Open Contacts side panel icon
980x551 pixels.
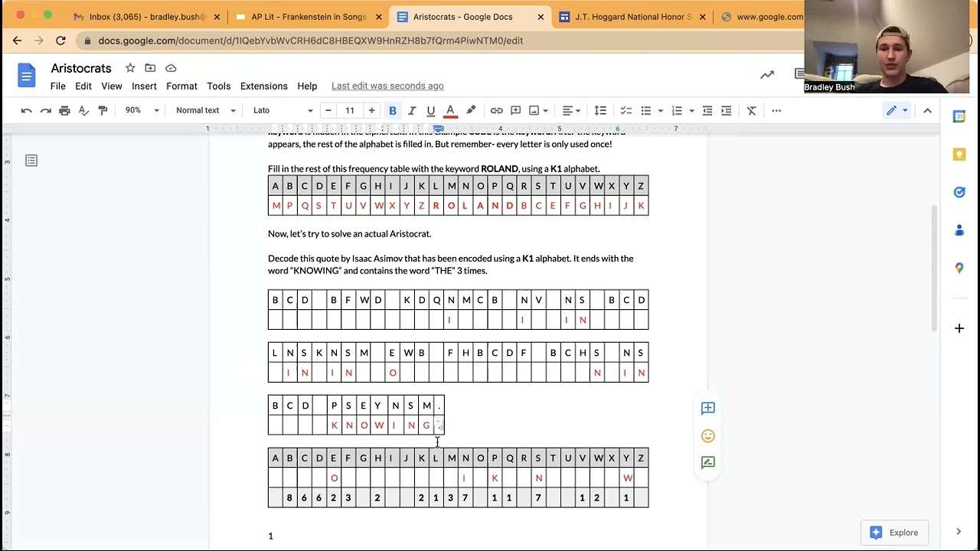pos(959,230)
